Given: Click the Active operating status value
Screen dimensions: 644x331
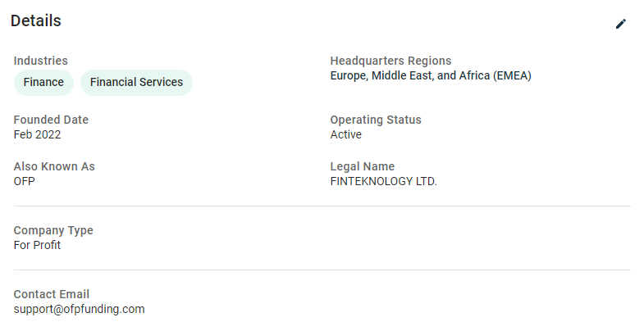Looking at the screenshot, I should point(346,134).
